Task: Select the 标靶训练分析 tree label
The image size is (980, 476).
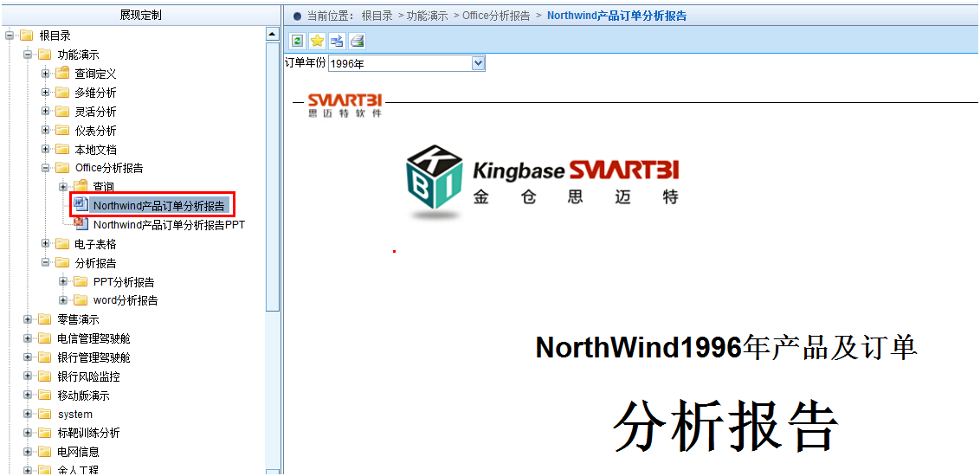Action: coord(88,433)
